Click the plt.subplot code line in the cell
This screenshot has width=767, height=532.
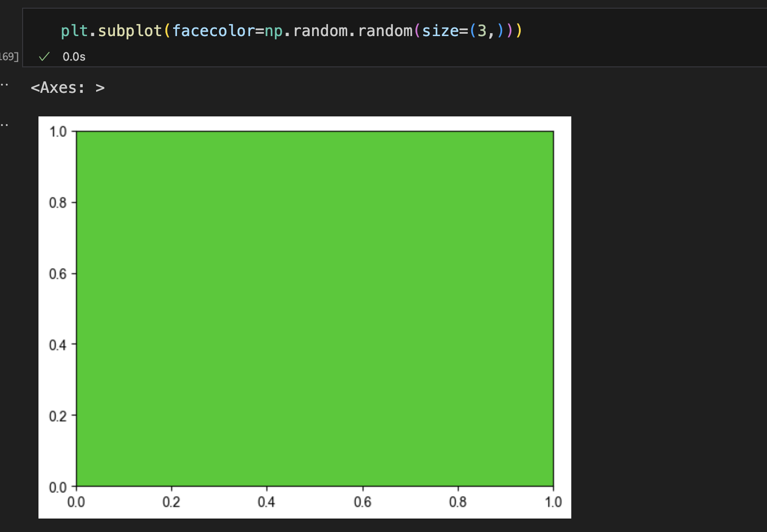pyautogui.click(x=291, y=31)
